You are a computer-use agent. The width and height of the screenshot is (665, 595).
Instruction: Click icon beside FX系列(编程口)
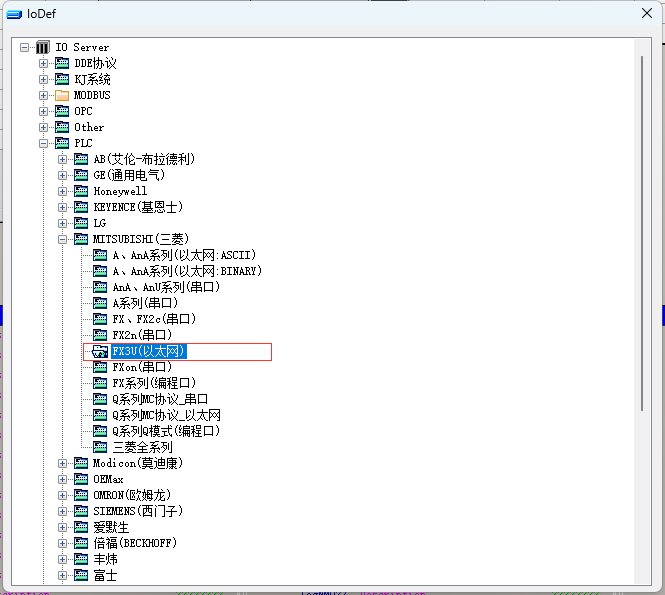click(x=100, y=383)
